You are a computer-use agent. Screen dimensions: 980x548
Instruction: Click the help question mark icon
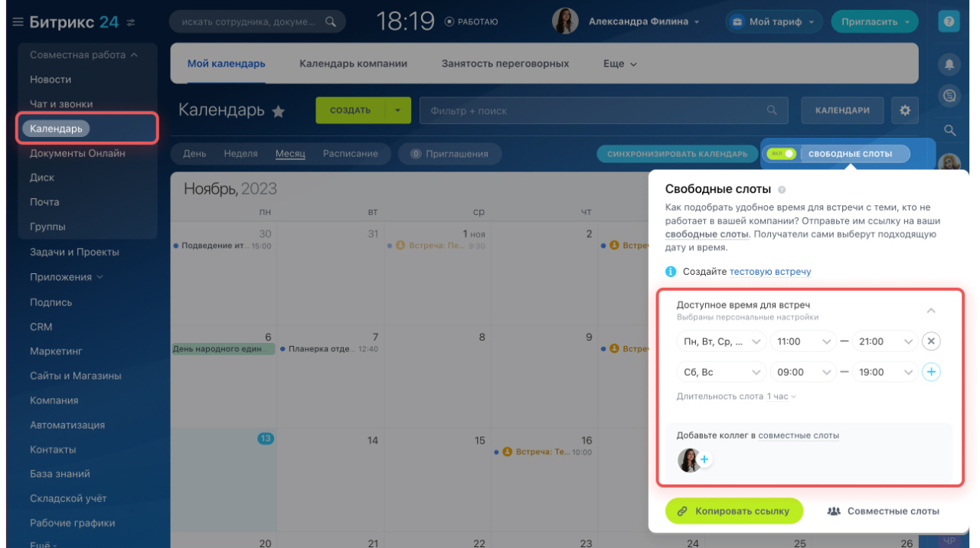(x=949, y=21)
